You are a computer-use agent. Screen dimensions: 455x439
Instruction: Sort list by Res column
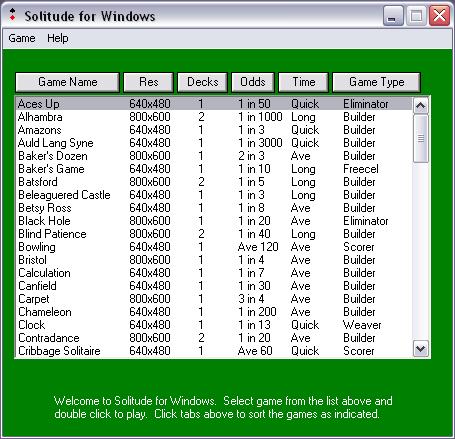148,82
